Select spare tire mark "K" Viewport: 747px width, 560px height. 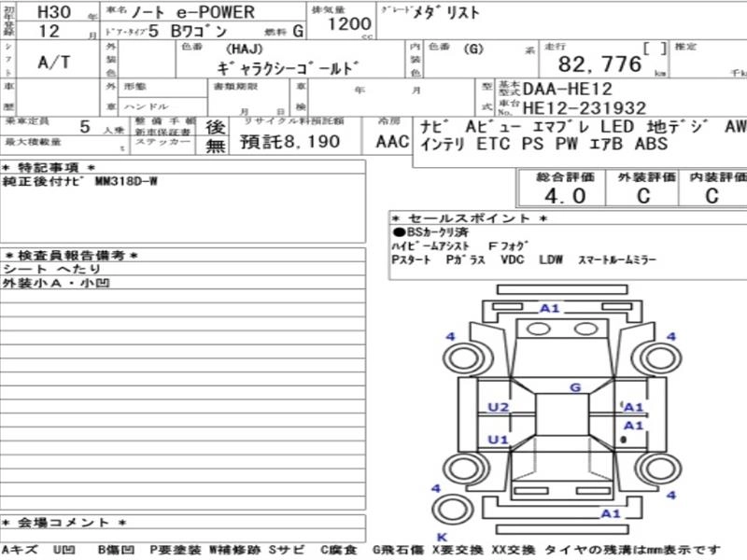442,538
